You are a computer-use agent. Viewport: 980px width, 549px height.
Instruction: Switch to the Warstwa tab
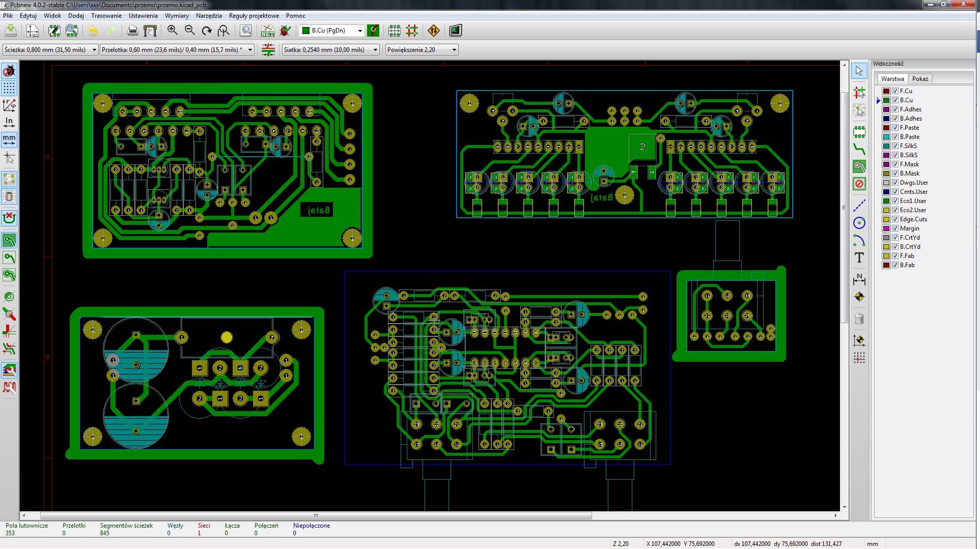coord(892,79)
